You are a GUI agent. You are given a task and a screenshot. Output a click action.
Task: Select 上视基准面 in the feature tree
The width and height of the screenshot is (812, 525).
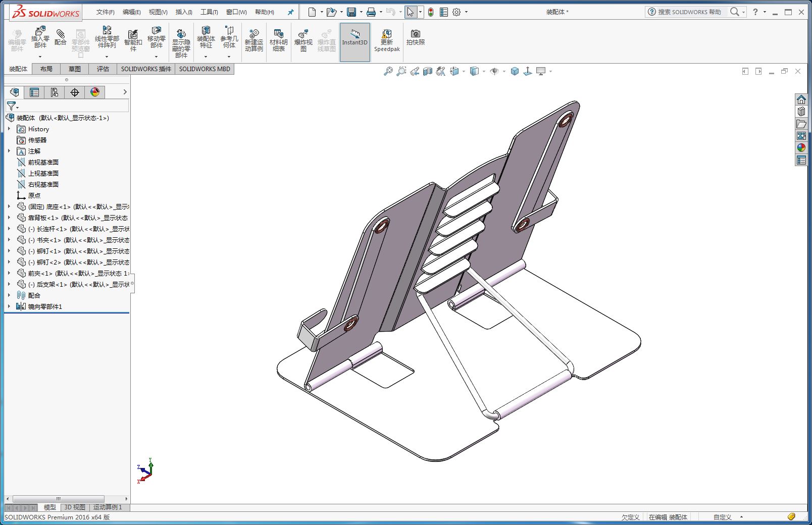point(38,173)
